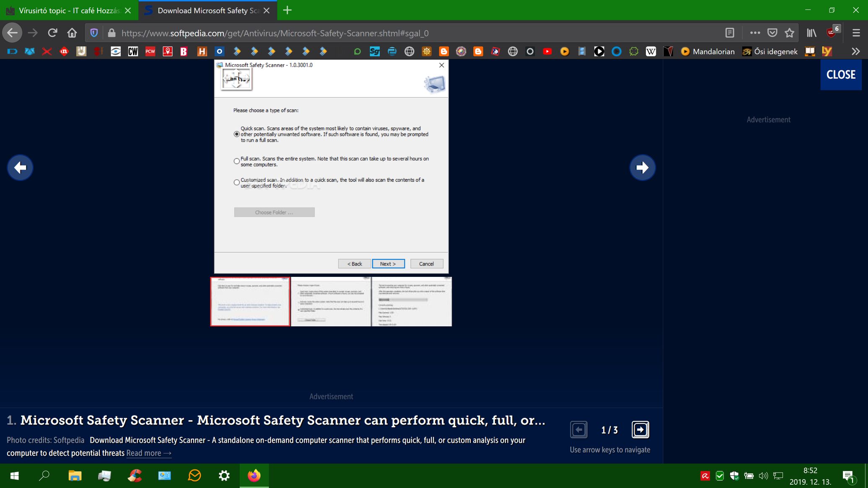Viewport: 868px width, 488px height.
Task: Open the Firefox library icon
Action: [812, 33]
